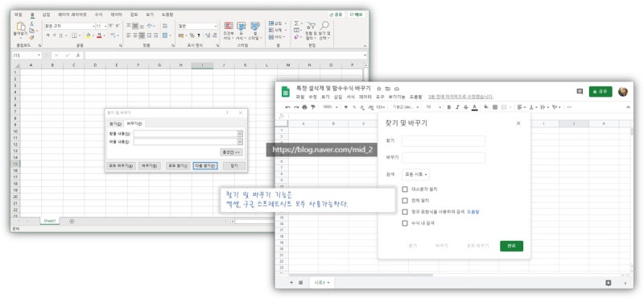Open the Google Sheets Data (데이터) menu
Viewport: 644px width, 299px height.
point(365,97)
